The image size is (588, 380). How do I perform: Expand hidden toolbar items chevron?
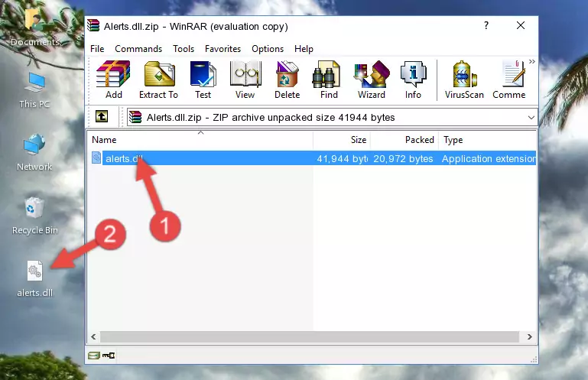pyautogui.click(x=532, y=61)
